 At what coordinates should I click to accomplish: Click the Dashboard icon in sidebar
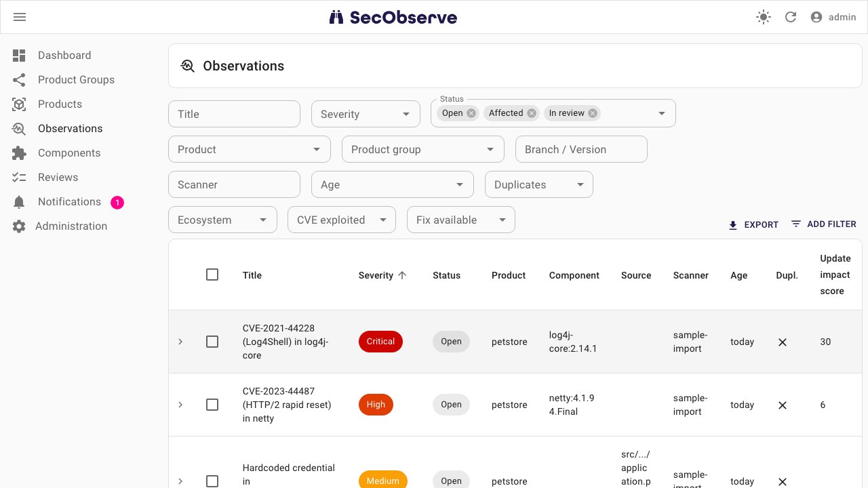coord(19,56)
